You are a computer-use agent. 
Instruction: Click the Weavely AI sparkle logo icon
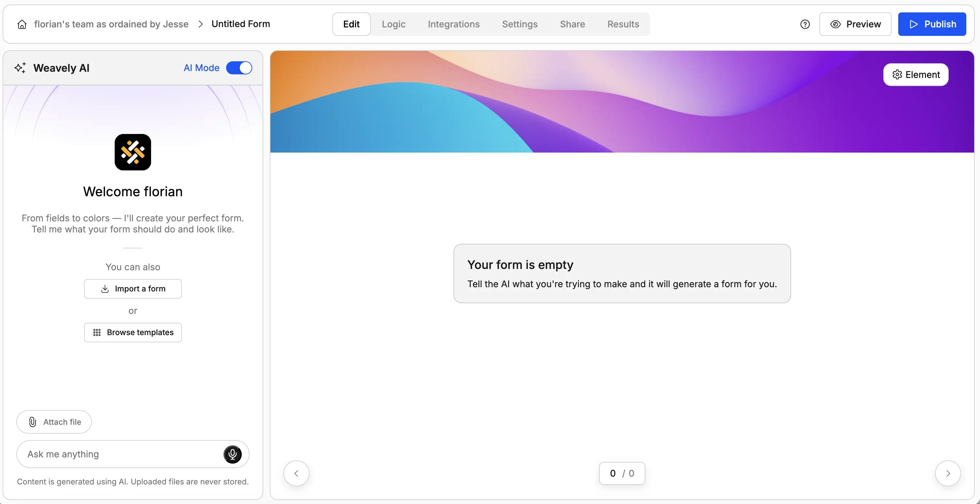tap(21, 67)
